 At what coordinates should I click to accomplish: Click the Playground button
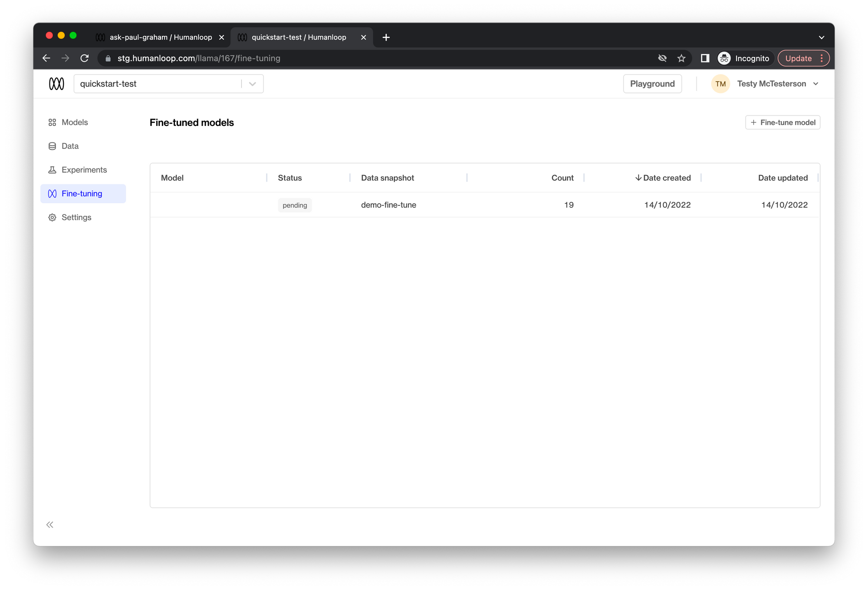click(652, 84)
